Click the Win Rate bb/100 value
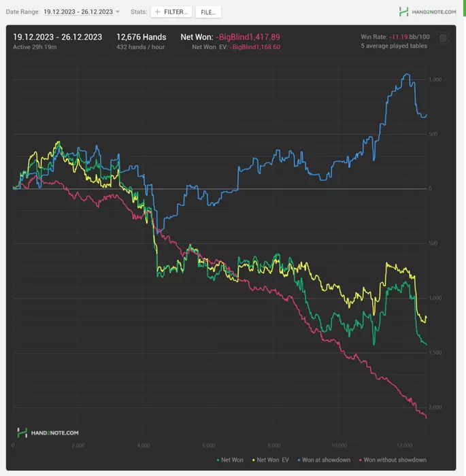 [x=409, y=37]
